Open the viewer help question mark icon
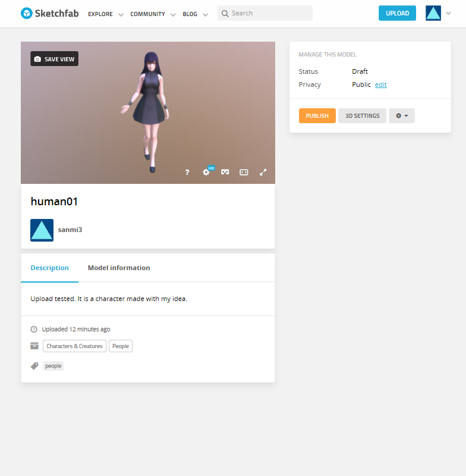This screenshot has height=476, width=466. (x=187, y=172)
